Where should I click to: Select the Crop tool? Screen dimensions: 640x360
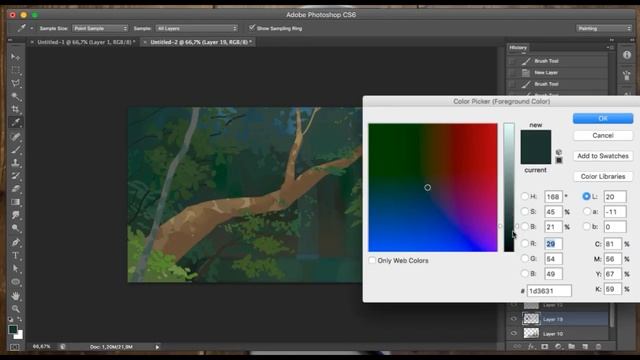(x=16, y=109)
